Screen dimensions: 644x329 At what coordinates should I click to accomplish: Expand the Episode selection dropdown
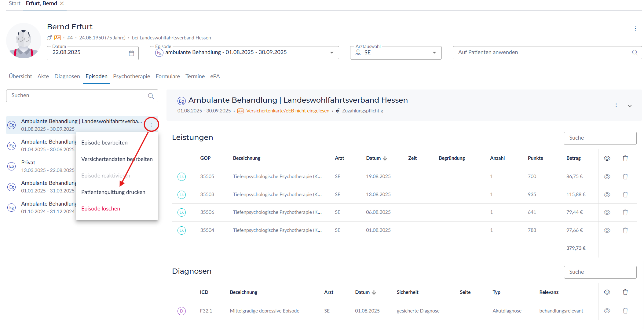pos(331,53)
